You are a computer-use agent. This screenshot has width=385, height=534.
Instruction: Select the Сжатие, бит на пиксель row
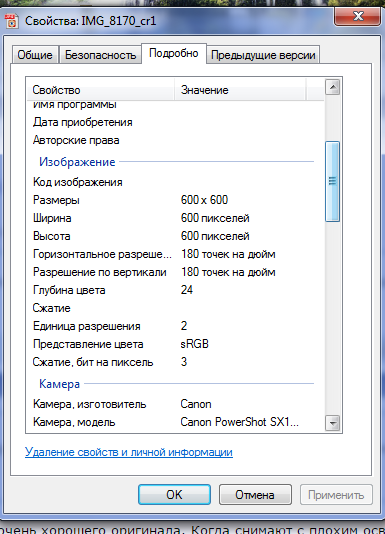click(175, 362)
